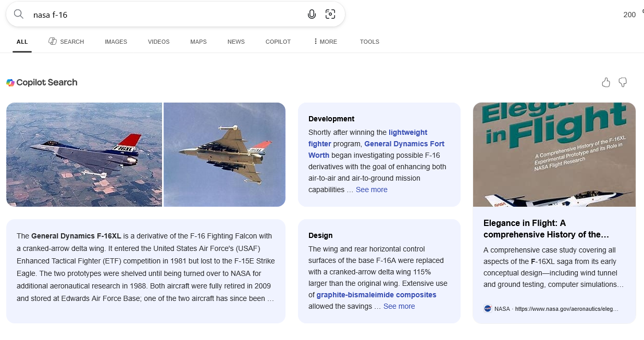Click the thumbs down feedback icon
Viewport: 644px width, 340px height.
coord(623,82)
